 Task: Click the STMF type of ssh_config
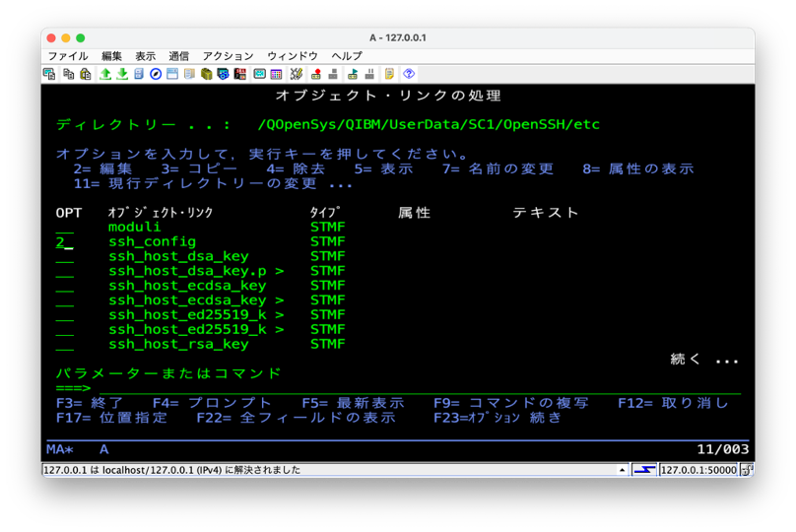click(328, 241)
